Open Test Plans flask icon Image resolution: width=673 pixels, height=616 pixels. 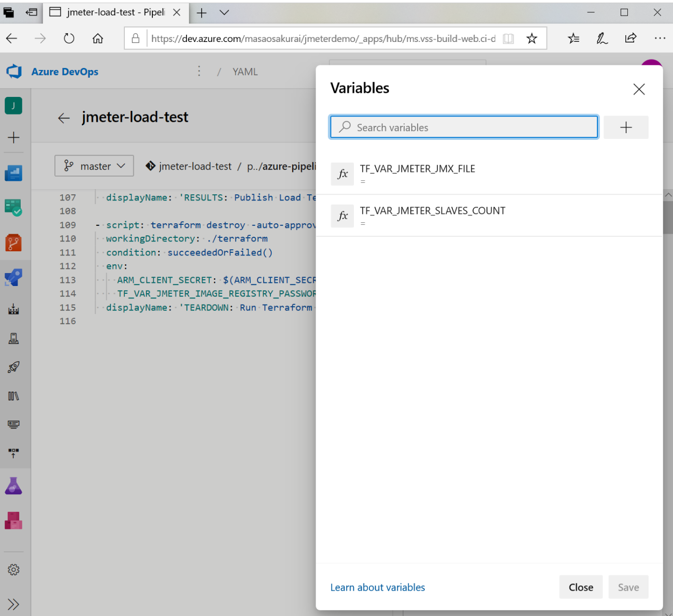(x=13, y=486)
